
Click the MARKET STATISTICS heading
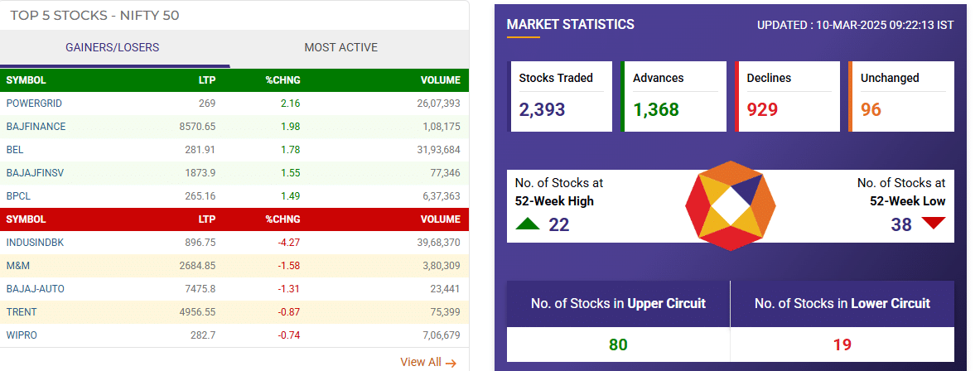(x=570, y=24)
